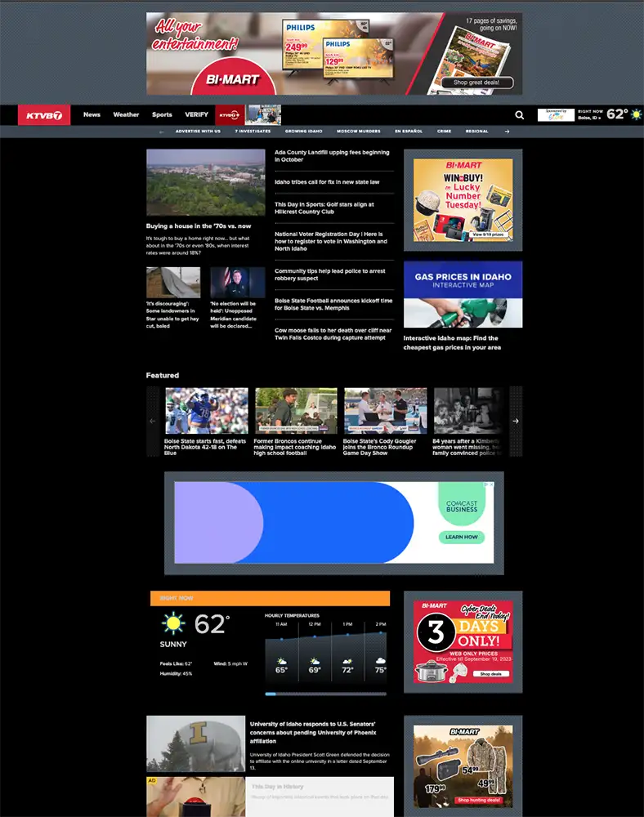
Task: Click Shop great deals on Bi-Mart banner
Action: point(476,83)
